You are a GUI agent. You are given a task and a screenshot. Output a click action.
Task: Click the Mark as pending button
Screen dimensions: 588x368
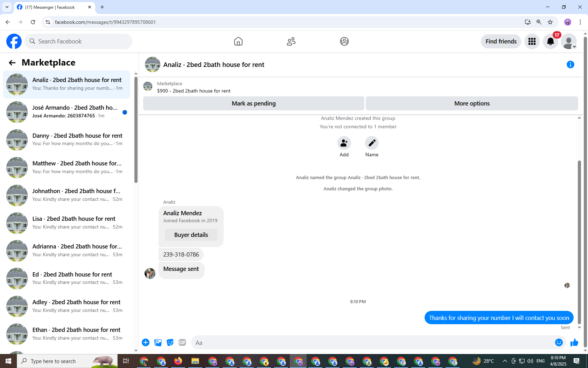click(254, 103)
